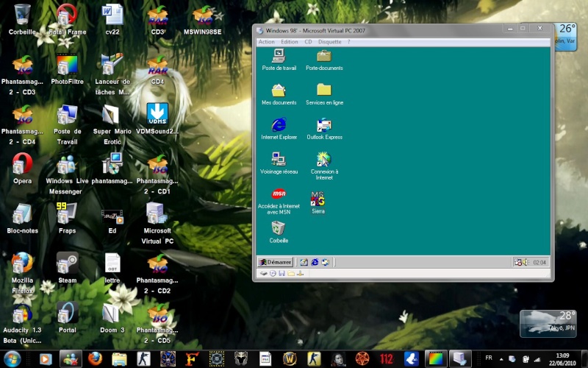Select the PhotoFiltre shortcut
Image resolution: width=588 pixels, height=368 pixels.
(67, 69)
